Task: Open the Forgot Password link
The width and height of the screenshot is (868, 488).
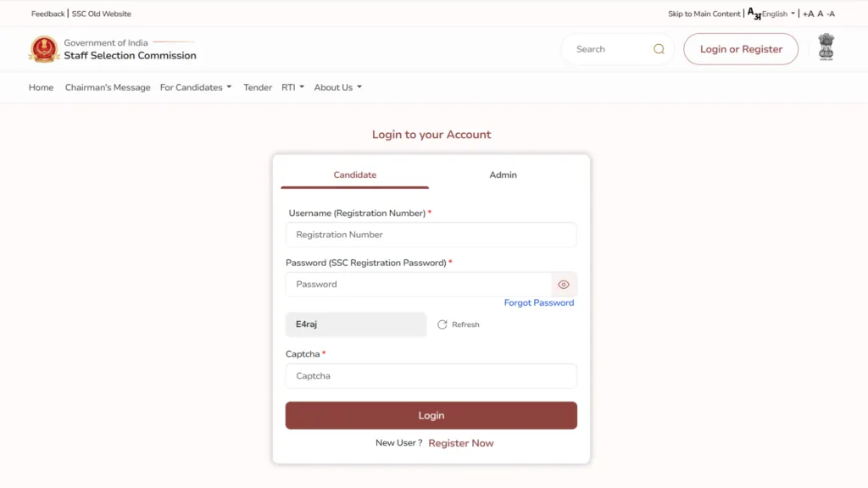Action: coord(539,302)
